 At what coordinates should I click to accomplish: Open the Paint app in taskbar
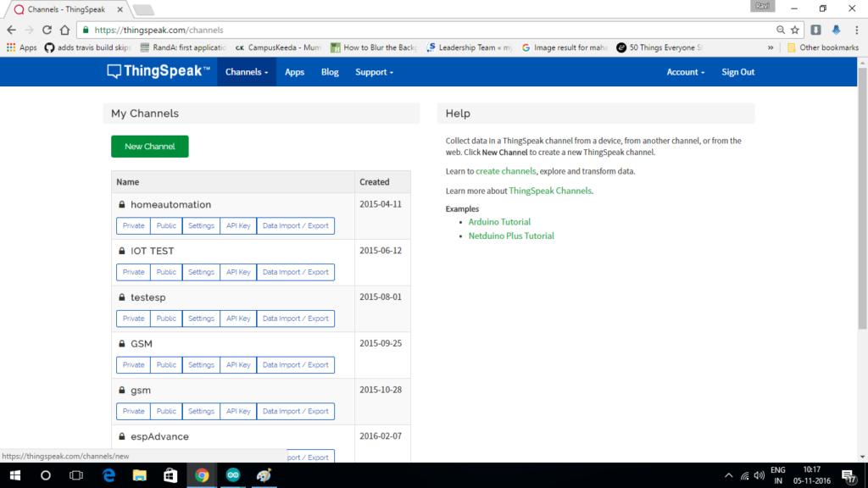tap(264, 475)
